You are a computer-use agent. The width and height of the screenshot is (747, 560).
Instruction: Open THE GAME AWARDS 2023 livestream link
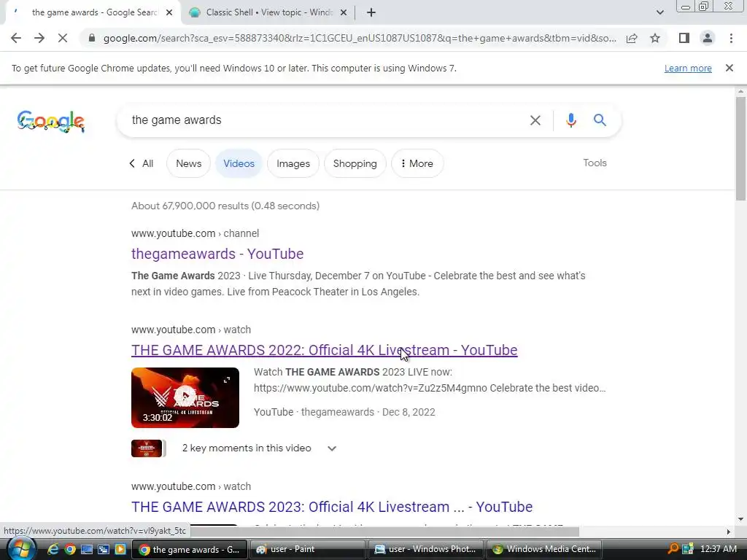(332, 507)
